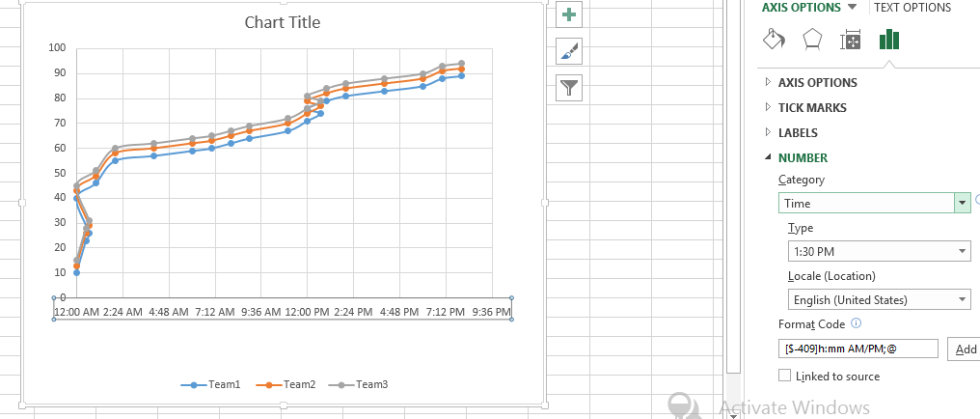Open the Chart Elements plus button
This screenshot has width=980, height=419.
click(569, 14)
